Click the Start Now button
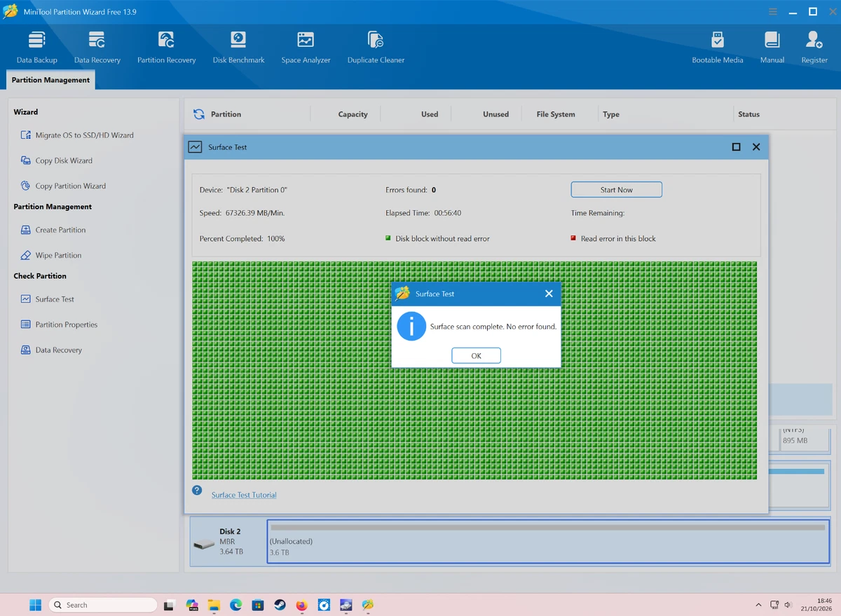 (x=617, y=190)
